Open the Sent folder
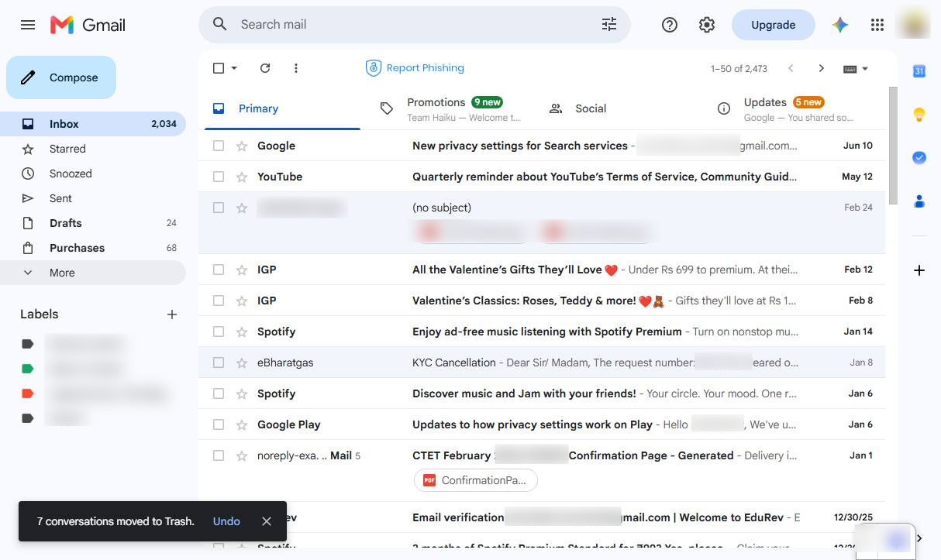The height and width of the screenshot is (560, 941). click(93, 198)
